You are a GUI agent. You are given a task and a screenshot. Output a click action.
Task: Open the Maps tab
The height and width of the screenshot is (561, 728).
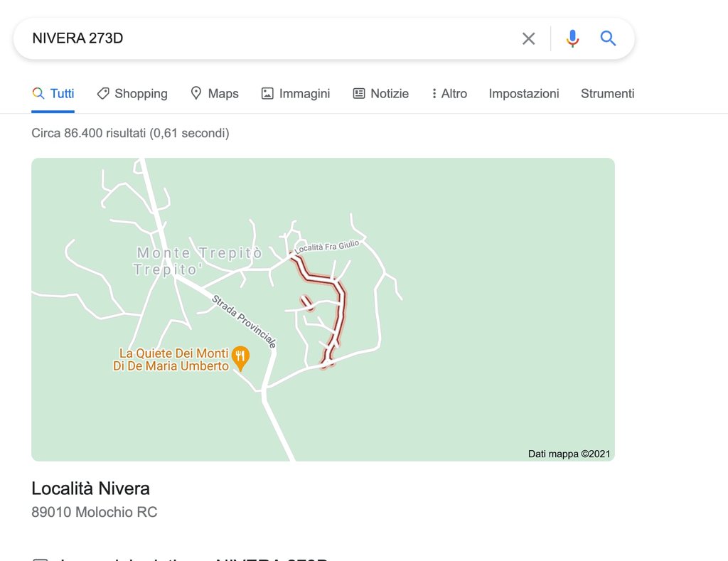(215, 94)
